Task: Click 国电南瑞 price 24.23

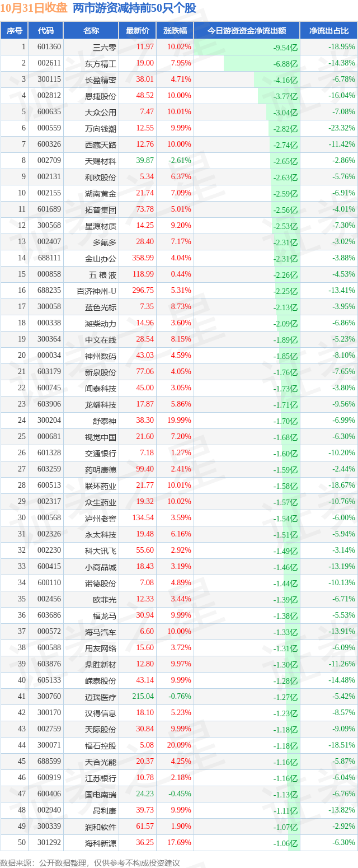Action: (144, 794)
